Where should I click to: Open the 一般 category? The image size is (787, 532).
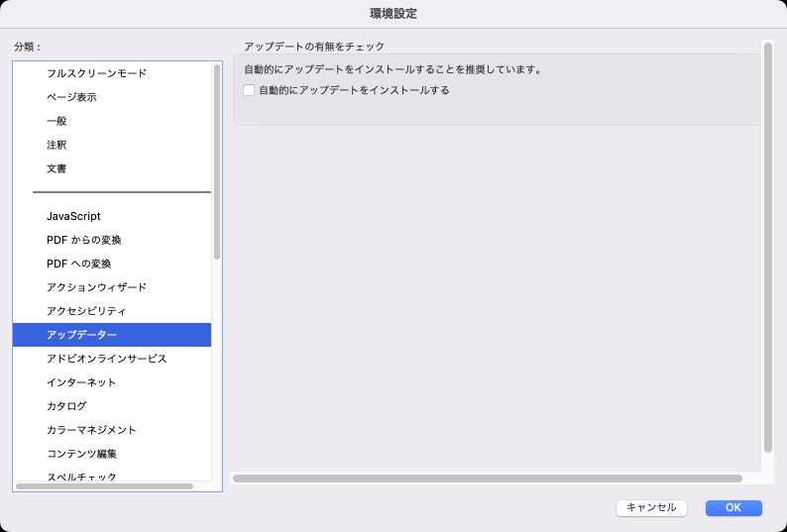pos(111,121)
